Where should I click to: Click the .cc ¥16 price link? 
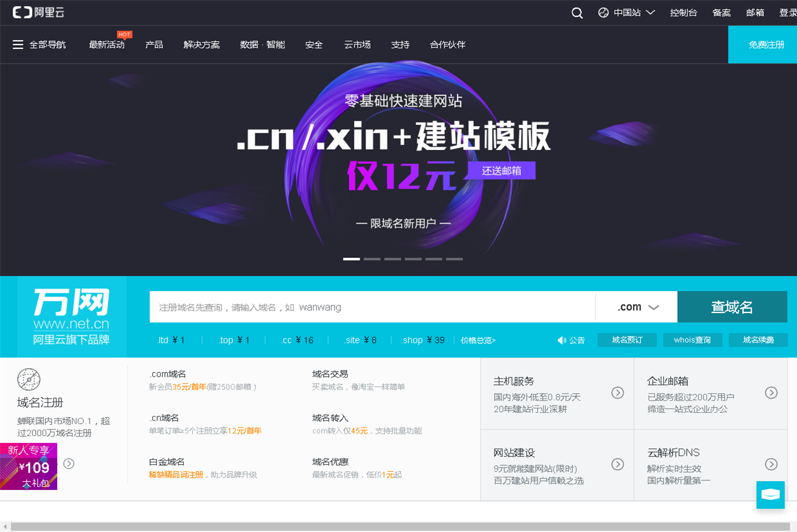[x=297, y=340]
